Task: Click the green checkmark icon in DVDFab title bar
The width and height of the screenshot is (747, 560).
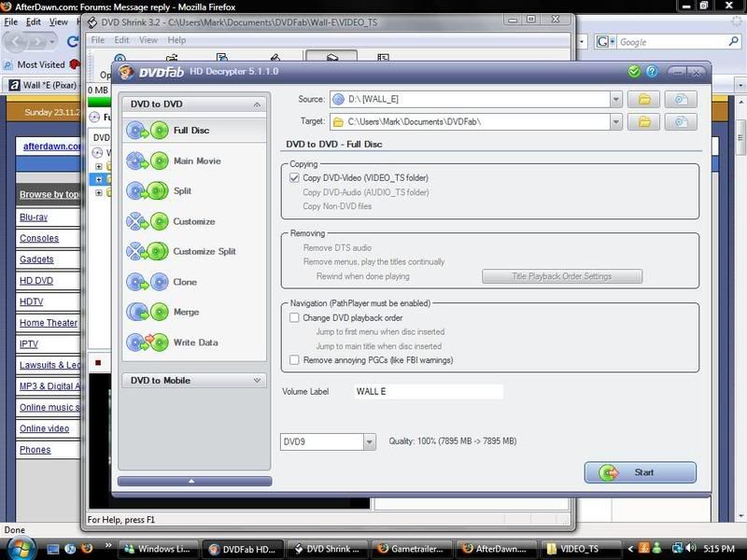Action: (634, 72)
